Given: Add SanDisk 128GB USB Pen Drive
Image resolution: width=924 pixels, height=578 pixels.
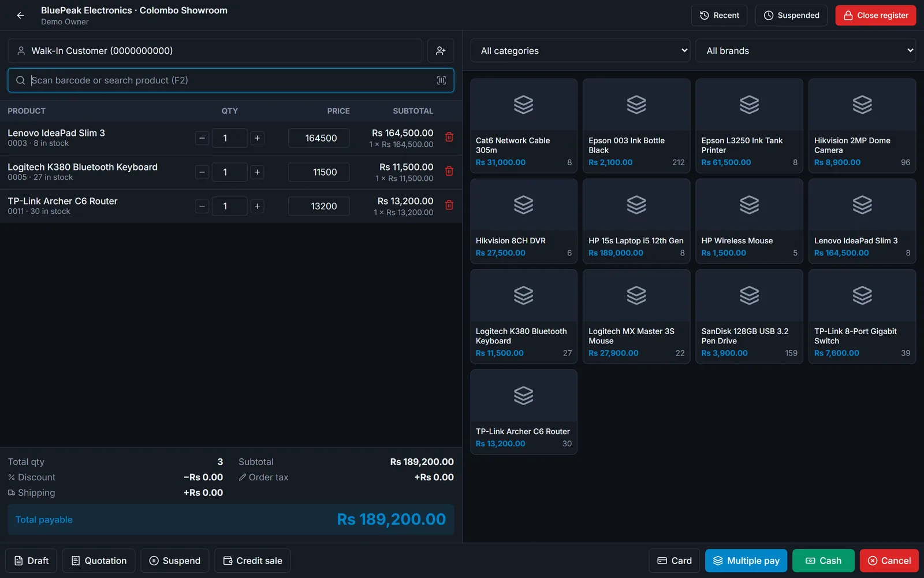Looking at the screenshot, I should [x=749, y=317].
